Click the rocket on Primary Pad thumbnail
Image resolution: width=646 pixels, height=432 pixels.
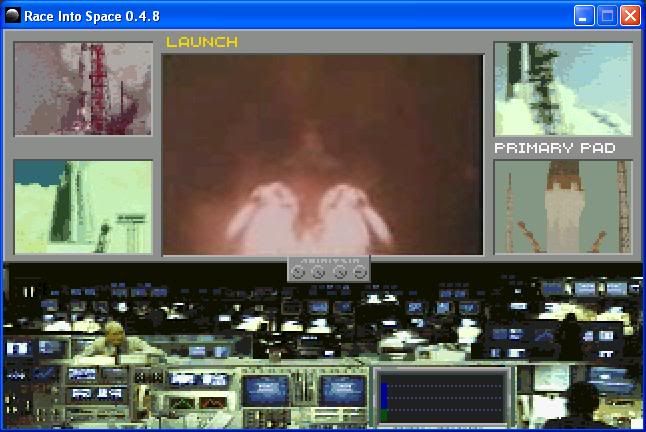click(x=563, y=207)
